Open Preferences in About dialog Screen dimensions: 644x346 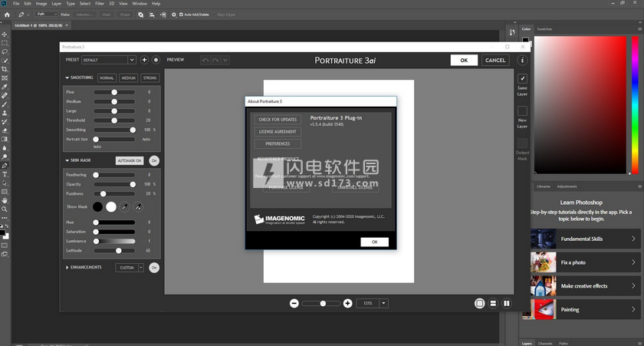coord(278,143)
